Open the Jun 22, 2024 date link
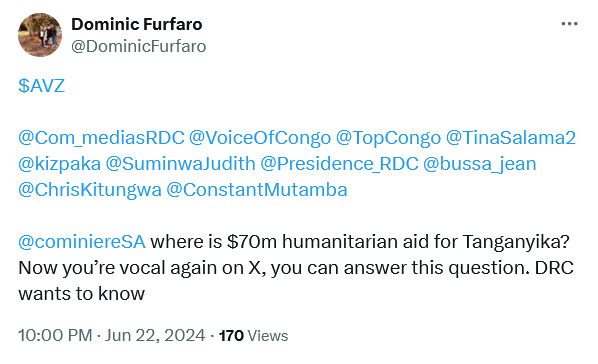 [155, 335]
